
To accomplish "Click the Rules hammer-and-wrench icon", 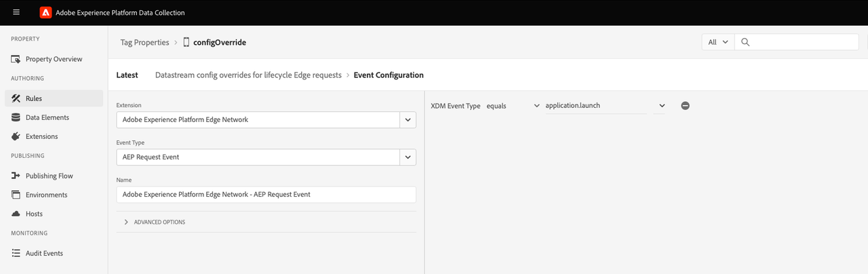I will click(16, 98).
